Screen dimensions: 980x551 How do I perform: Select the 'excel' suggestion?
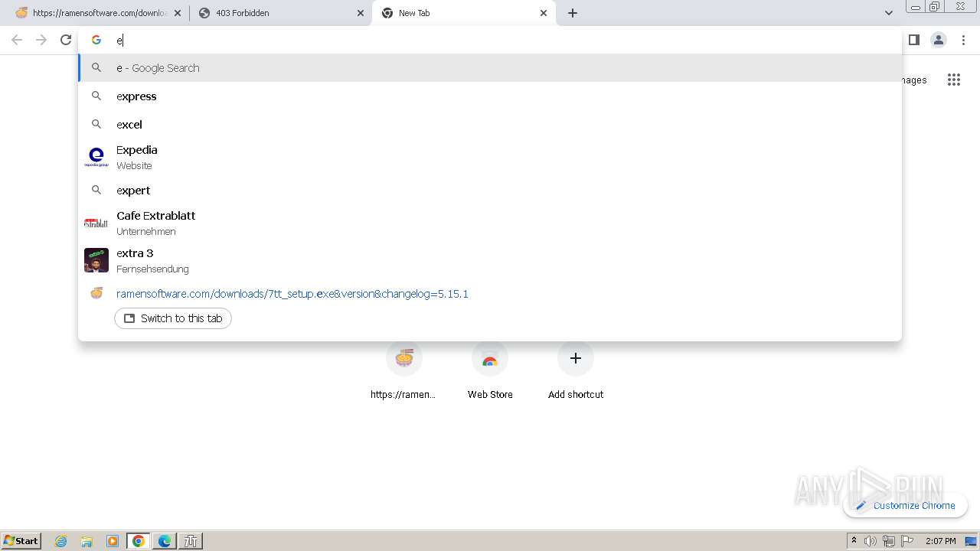pos(490,124)
